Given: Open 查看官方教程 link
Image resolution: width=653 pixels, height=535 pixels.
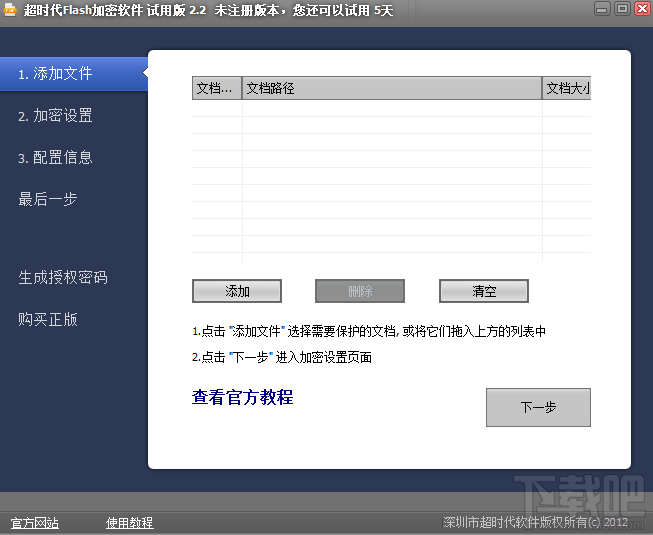Looking at the screenshot, I should [242, 397].
